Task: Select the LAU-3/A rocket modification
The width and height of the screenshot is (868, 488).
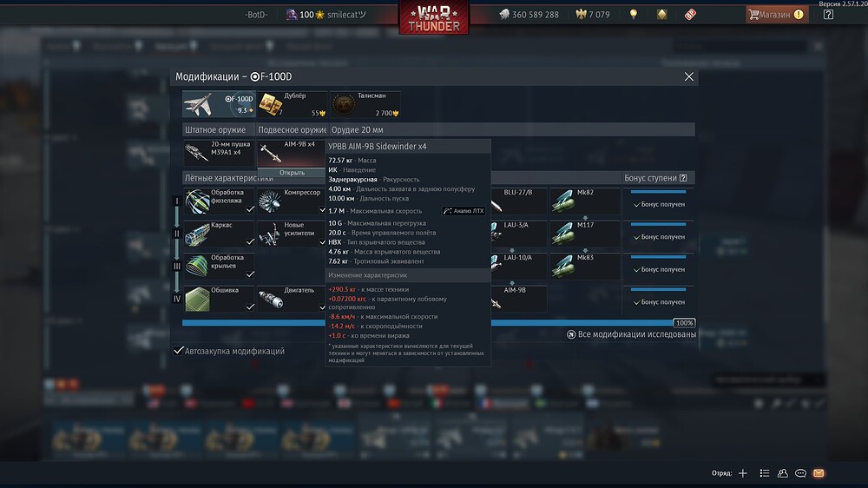Action: click(x=519, y=234)
